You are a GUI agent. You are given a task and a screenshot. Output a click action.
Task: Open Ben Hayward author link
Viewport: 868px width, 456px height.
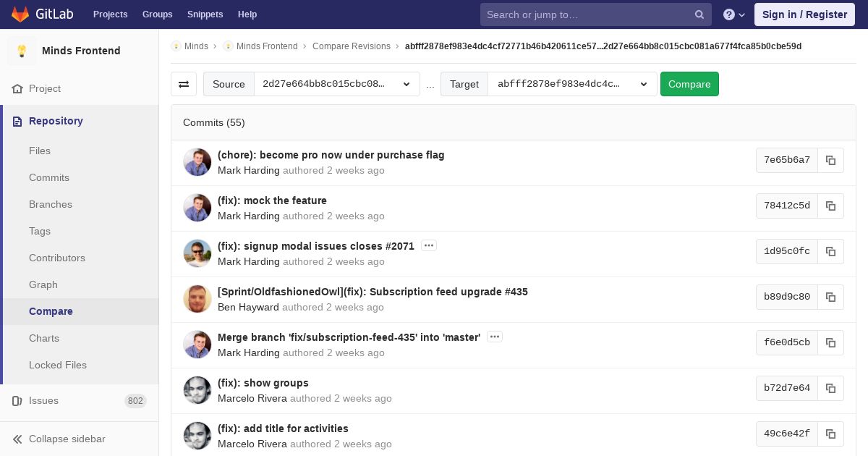pos(248,307)
